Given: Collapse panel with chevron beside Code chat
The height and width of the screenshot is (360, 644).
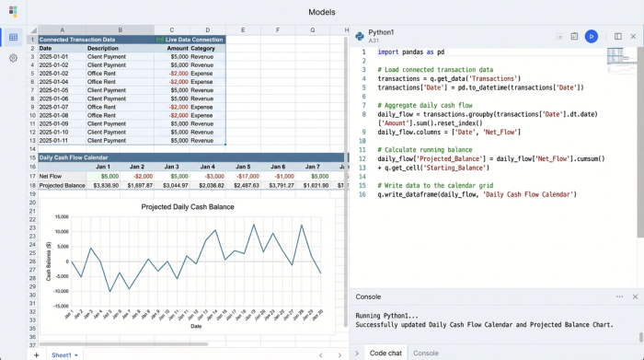Looking at the screenshot, I should tap(357, 353).
